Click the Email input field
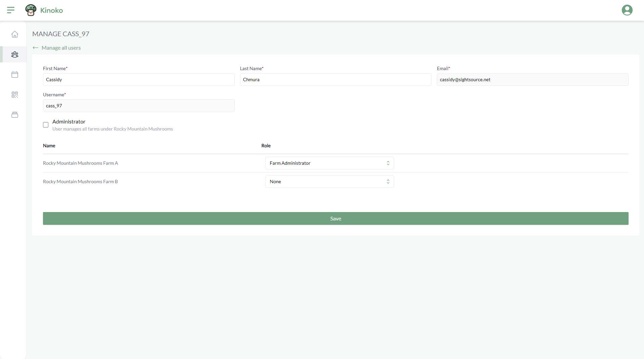This screenshot has height=359, width=644. click(532, 80)
